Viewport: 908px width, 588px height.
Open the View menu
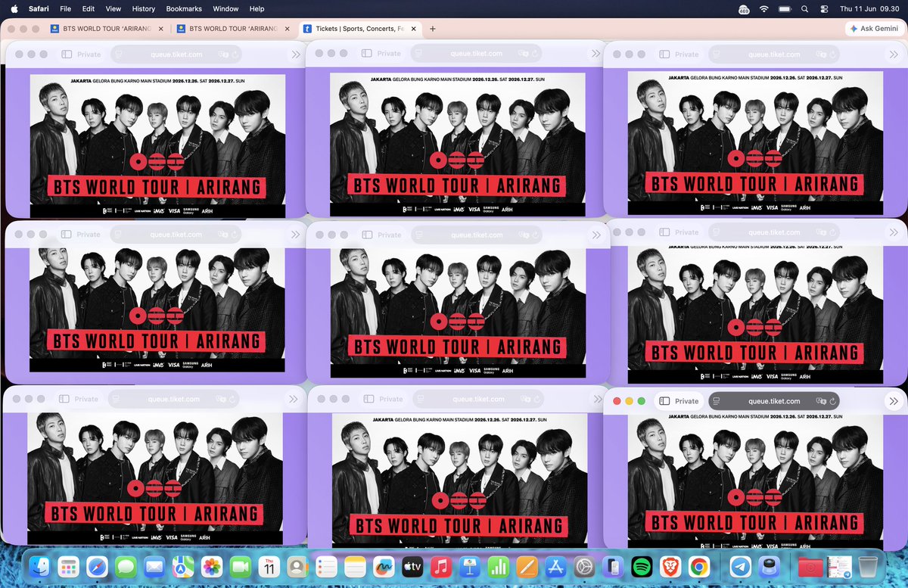113,8
